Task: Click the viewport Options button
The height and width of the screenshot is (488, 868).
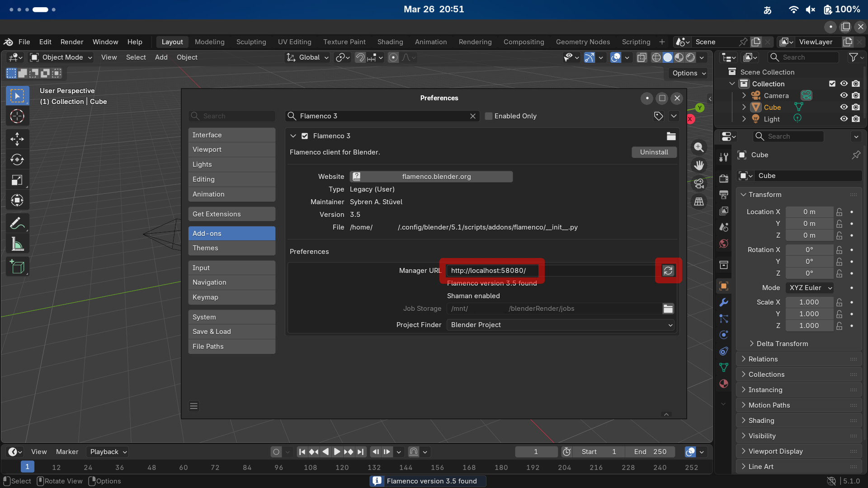Action: tap(689, 73)
